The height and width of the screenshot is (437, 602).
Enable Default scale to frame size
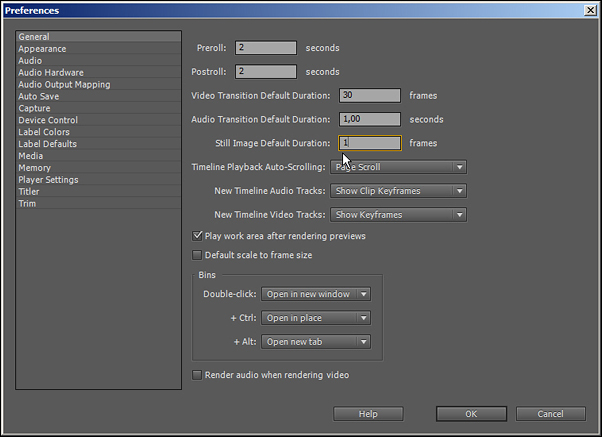pyautogui.click(x=197, y=255)
